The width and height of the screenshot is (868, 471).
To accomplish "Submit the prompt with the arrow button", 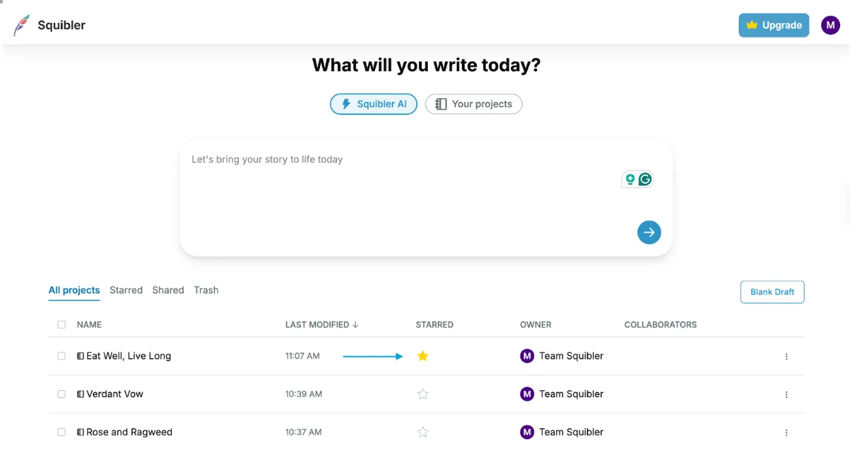I will point(649,233).
